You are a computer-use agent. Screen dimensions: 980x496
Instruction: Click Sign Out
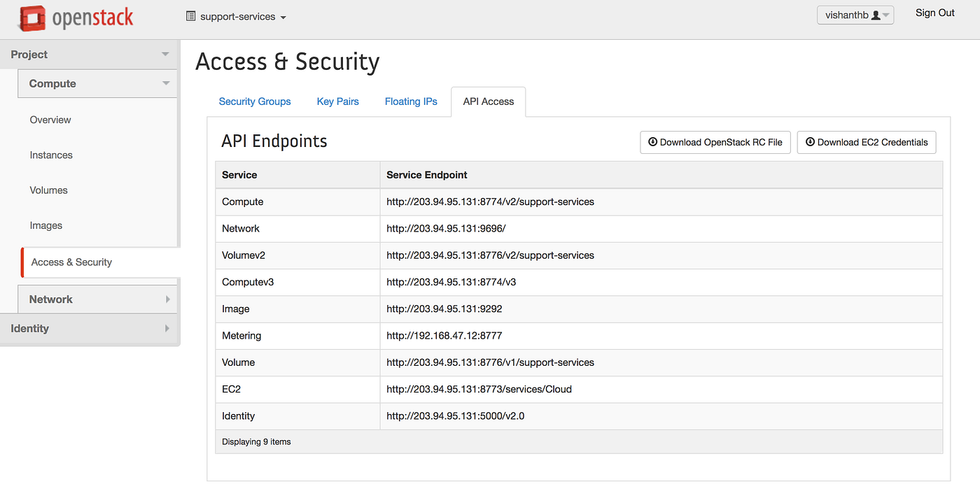pos(934,13)
